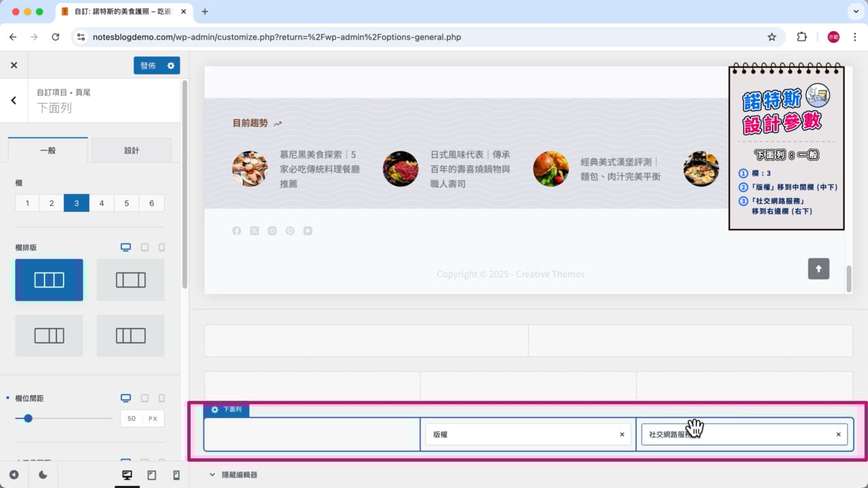Click the publish settings gear icon
The width and height of the screenshot is (868, 488).
171,66
